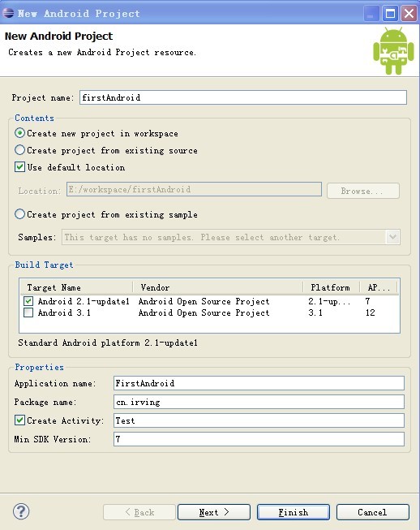Screen dimensions: 420x530
Task: Open the Samples dropdown arrow
Action: pyautogui.click(x=392, y=237)
